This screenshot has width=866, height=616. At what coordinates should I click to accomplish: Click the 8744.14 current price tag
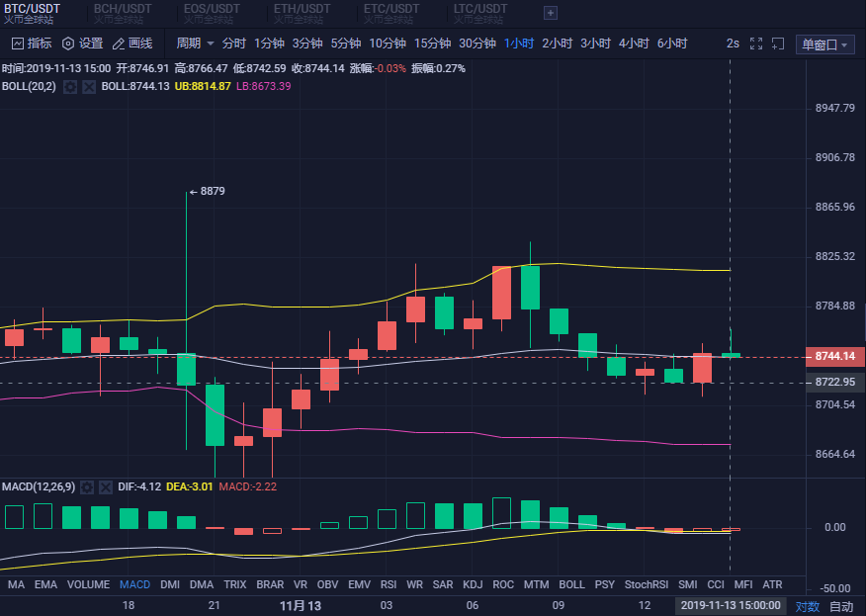(x=834, y=356)
